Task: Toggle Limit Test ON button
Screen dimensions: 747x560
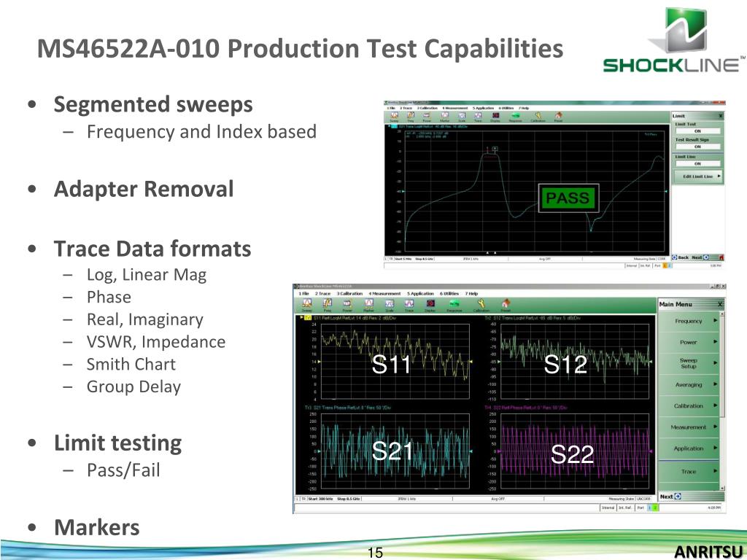Action: (x=697, y=131)
